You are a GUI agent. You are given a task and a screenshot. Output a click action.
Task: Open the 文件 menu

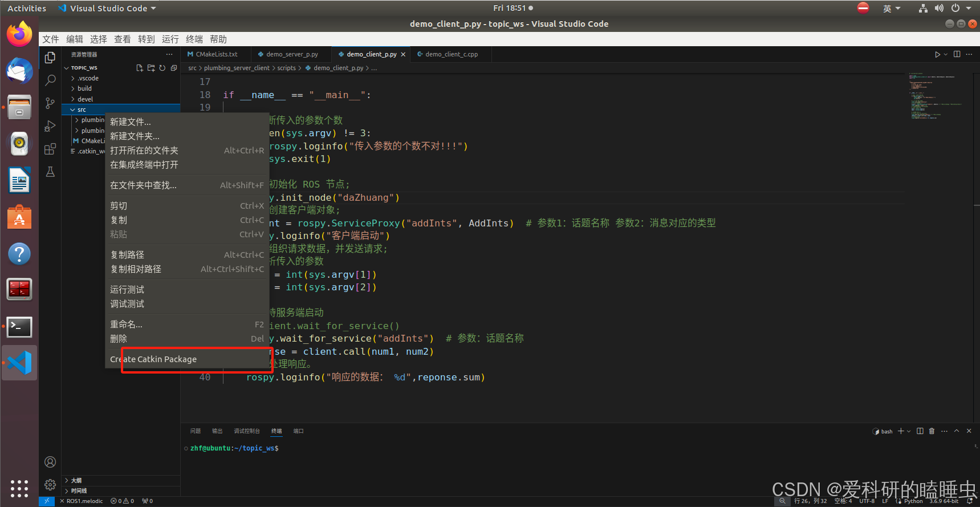click(x=51, y=39)
